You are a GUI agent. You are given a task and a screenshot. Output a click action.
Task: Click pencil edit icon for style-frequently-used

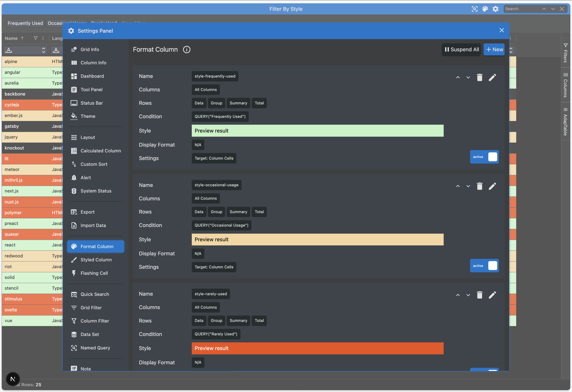pos(492,78)
